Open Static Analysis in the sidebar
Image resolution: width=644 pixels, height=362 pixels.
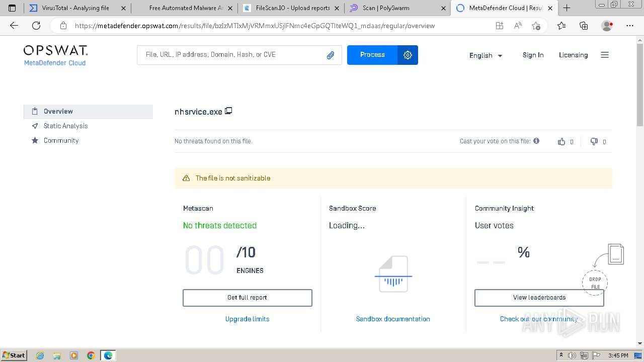pos(65,126)
